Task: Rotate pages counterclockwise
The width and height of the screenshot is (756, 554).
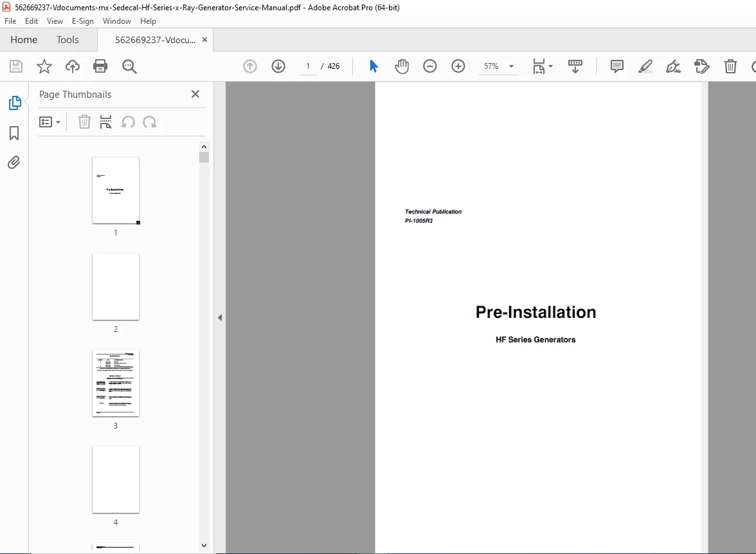Action: coord(128,122)
